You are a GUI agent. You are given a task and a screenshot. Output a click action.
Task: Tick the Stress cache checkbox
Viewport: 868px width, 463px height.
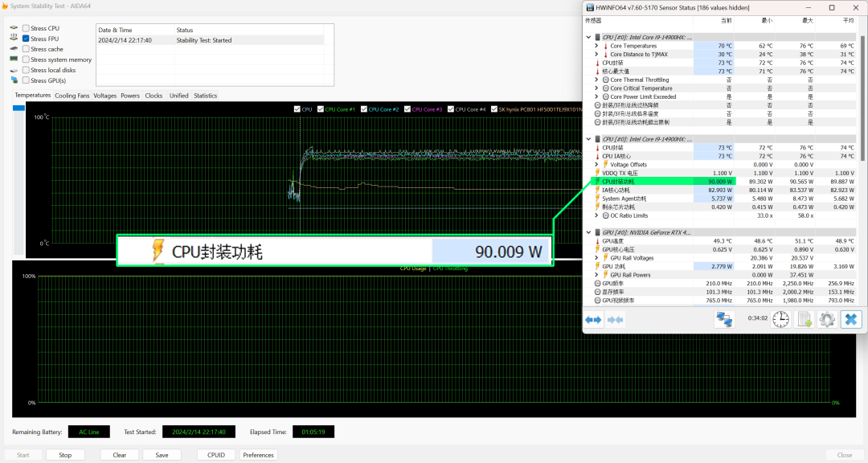tap(26, 49)
